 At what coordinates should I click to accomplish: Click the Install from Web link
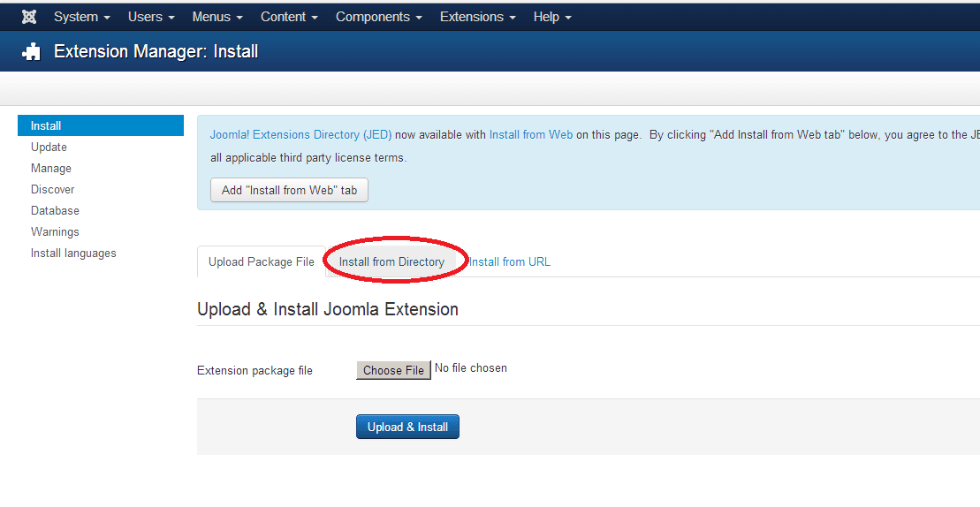(530, 135)
